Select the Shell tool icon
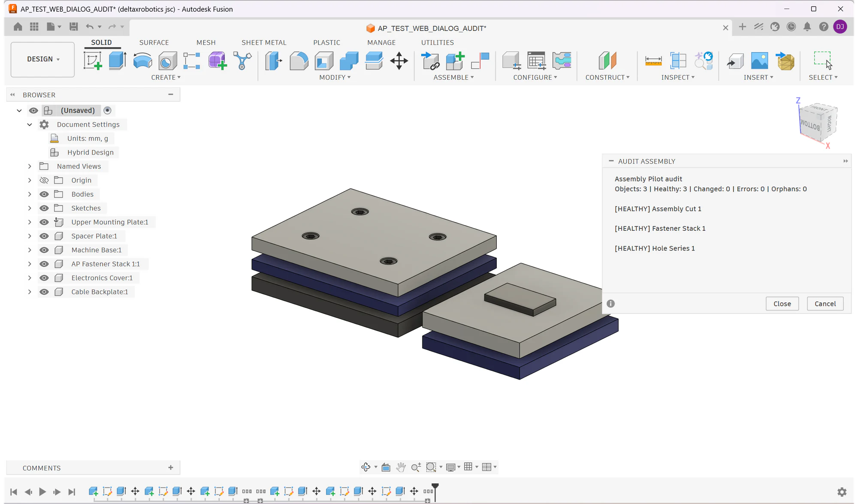The image size is (858, 504). (x=324, y=60)
